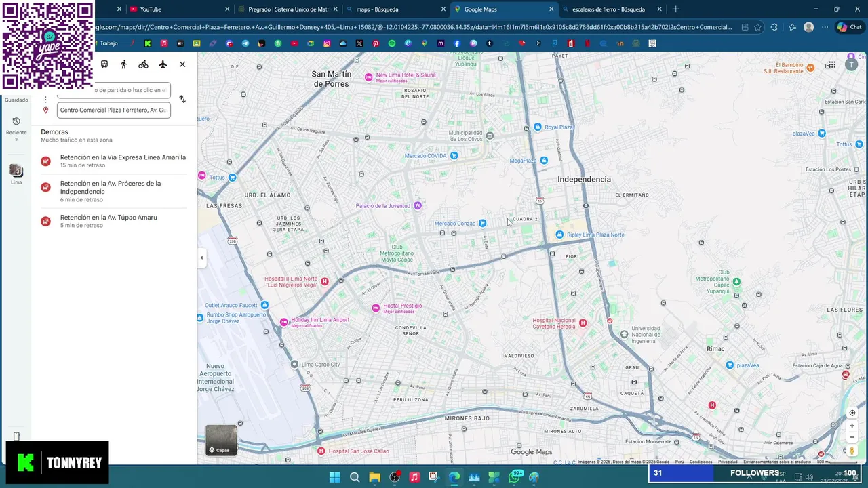868x488 pixels.
Task: Click the Palacio de la Juventud marker
Action: (418, 205)
